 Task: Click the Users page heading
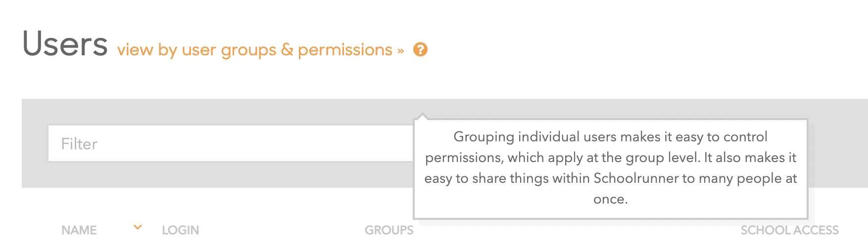tap(65, 44)
